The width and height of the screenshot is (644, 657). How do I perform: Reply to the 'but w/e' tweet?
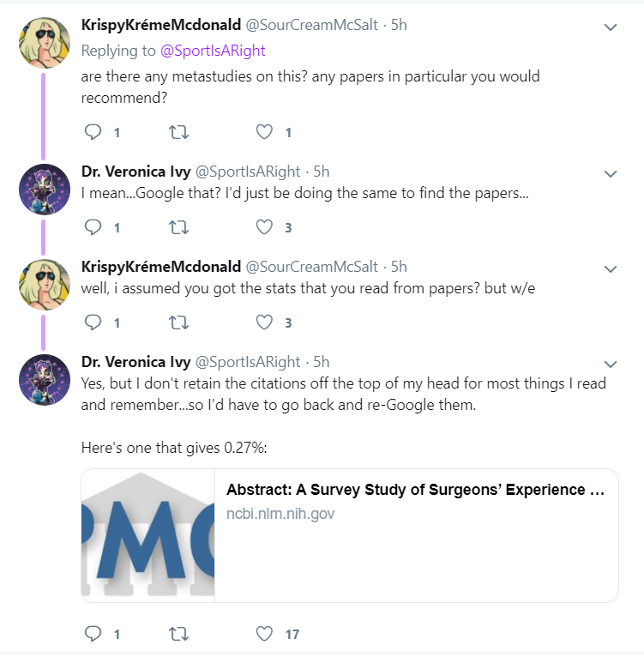pyautogui.click(x=94, y=322)
